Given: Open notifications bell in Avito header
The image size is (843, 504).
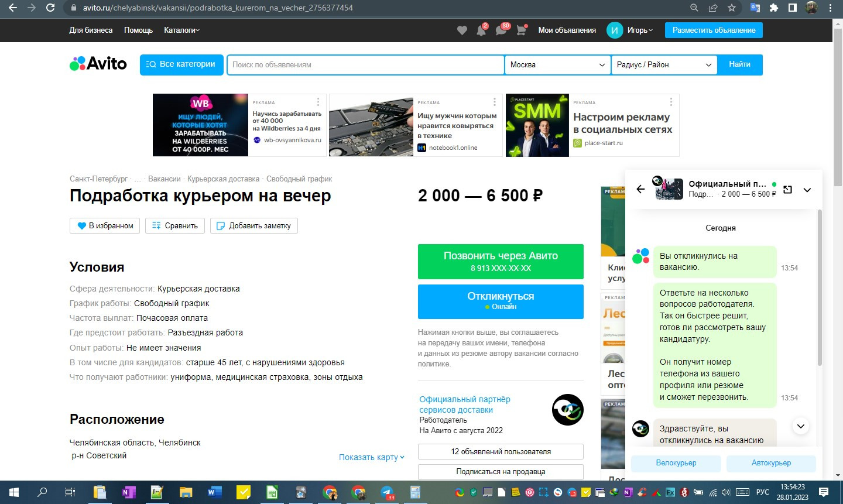Looking at the screenshot, I should click(481, 30).
